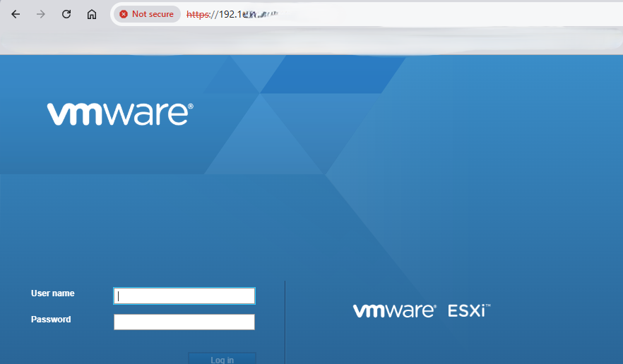Click the Password label text
This screenshot has height=364, width=623.
(51, 320)
